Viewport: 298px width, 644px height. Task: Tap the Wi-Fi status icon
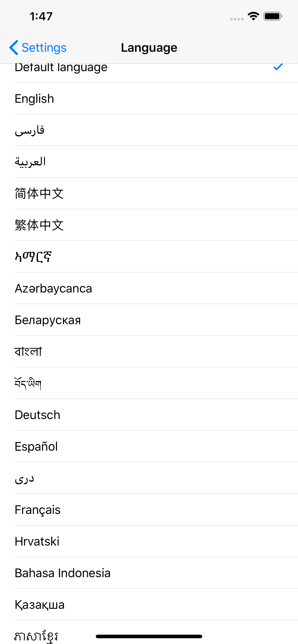253,16
